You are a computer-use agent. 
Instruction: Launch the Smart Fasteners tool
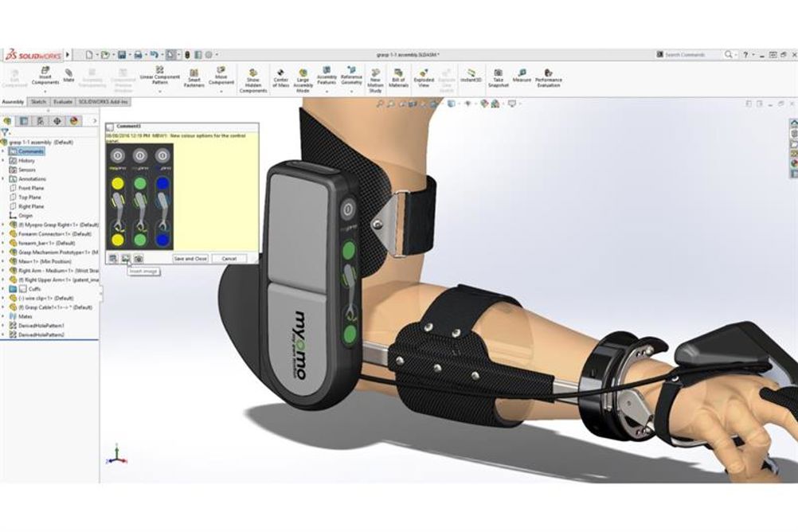(x=194, y=78)
